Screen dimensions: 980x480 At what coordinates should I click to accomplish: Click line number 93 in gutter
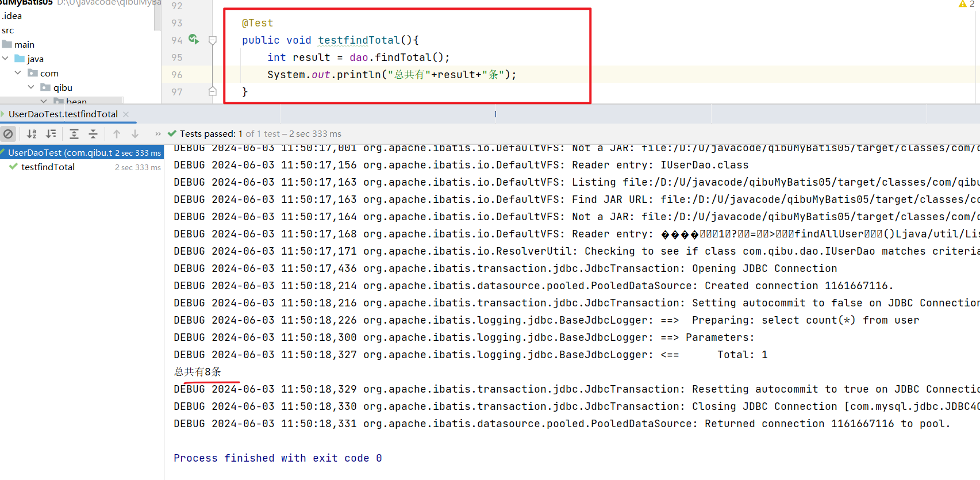[176, 23]
